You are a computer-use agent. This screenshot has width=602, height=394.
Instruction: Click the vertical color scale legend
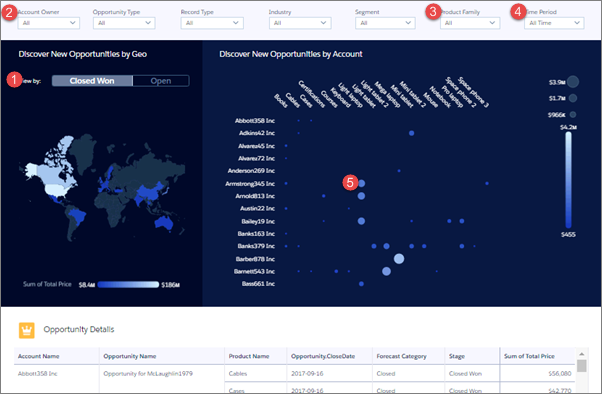pos(568,180)
